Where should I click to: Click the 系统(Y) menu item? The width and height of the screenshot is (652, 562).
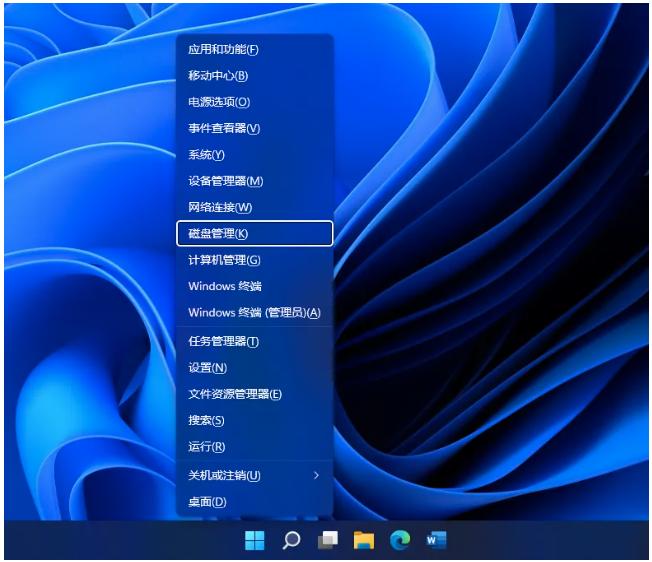point(254,155)
